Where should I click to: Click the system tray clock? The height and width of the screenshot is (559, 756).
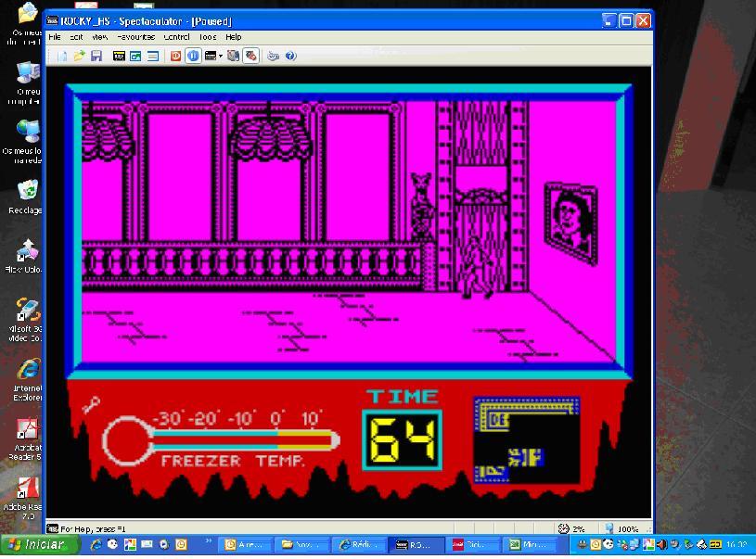[x=737, y=544]
